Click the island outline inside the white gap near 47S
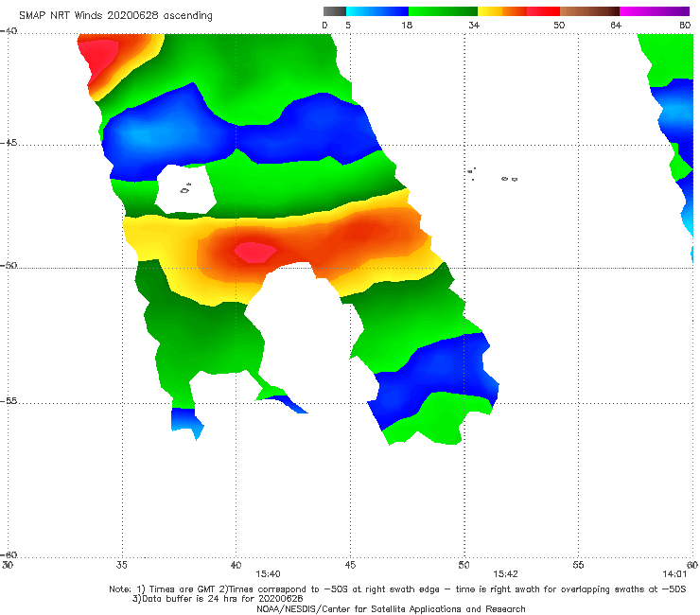 point(185,189)
